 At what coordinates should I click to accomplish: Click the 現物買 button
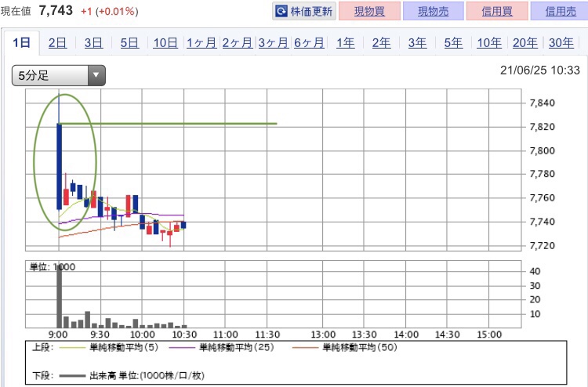pos(370,11)
